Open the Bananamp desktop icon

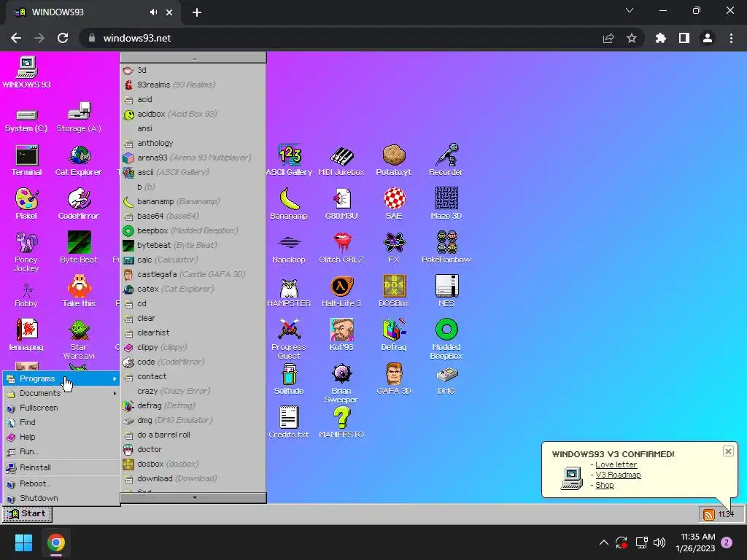click(x=289, y=204)
